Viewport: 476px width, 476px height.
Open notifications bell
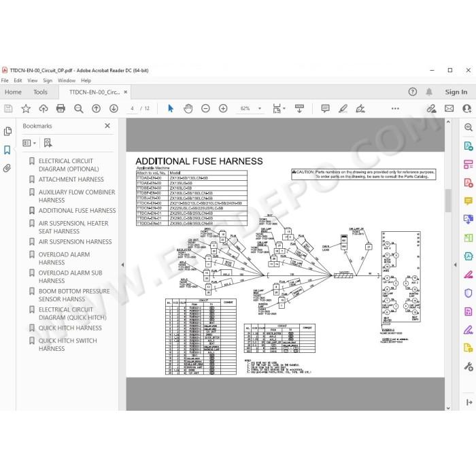tap(429, 92)
